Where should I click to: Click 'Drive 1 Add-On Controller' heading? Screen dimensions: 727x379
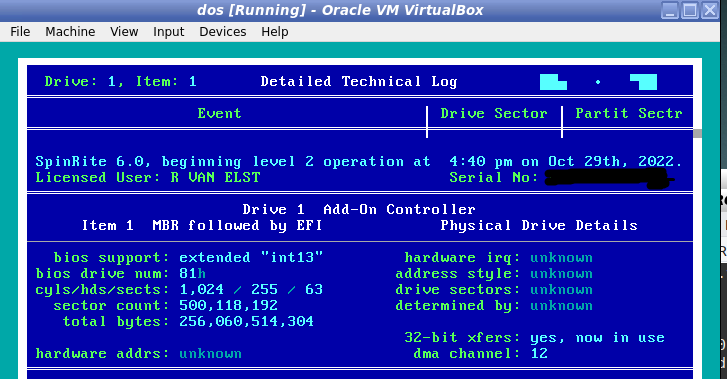(x=359, y=209)
